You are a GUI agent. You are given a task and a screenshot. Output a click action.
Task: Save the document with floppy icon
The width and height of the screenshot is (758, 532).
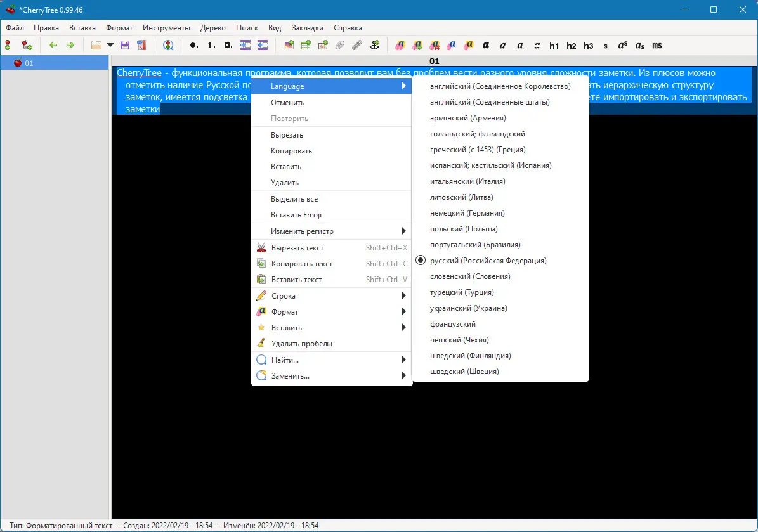click(125, 46)
